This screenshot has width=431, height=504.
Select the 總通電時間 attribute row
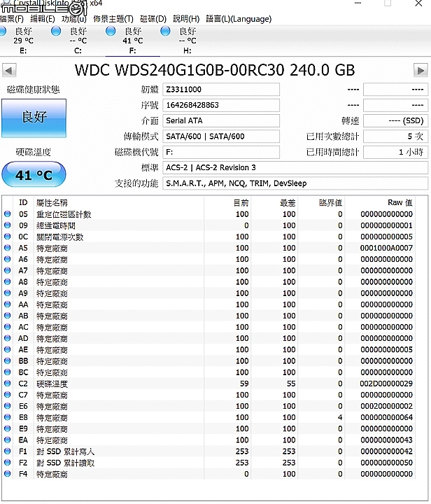209,225
